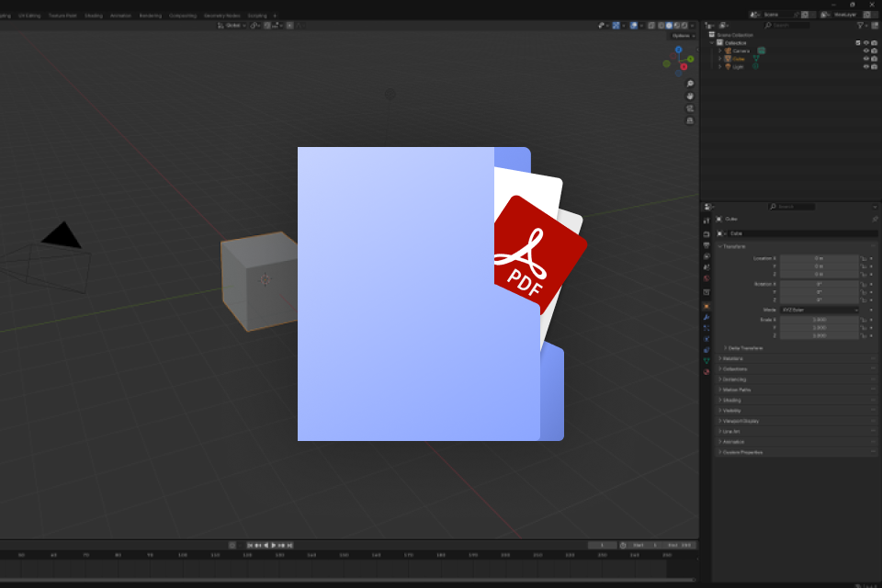This screenshot has width=882, height=588.
Task: Switch to UV Editing workspace tab
Action: (29, 16)
